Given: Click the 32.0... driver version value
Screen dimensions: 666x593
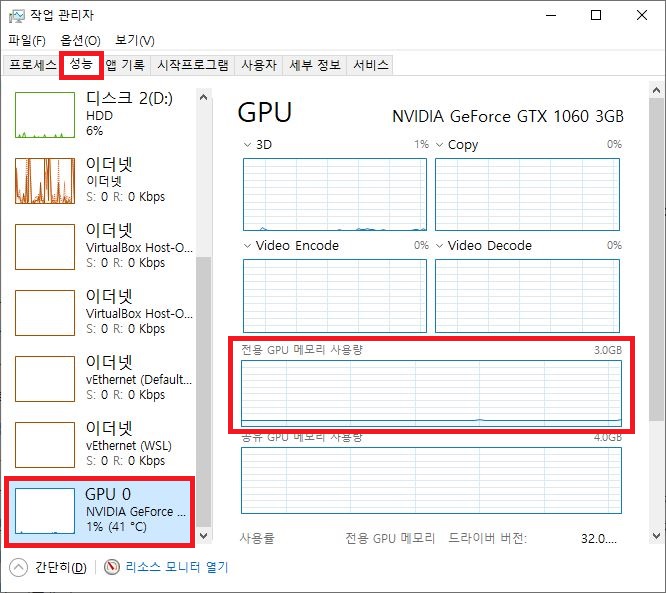Looking at the screenshot, I should tap(599, 539).
